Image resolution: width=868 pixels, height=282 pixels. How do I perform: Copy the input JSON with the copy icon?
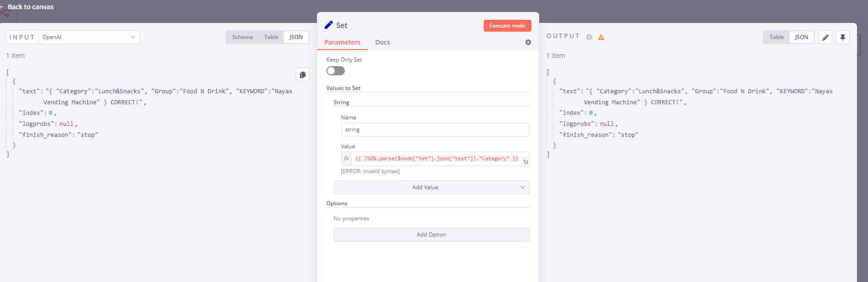tap(303, 74)
